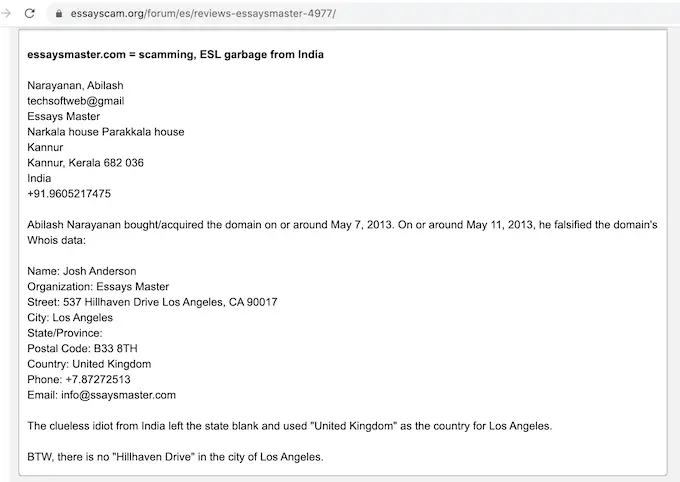Click the sentence starting 'The clueless idiot'
680x482 pixels.
(x=289, y=426)
